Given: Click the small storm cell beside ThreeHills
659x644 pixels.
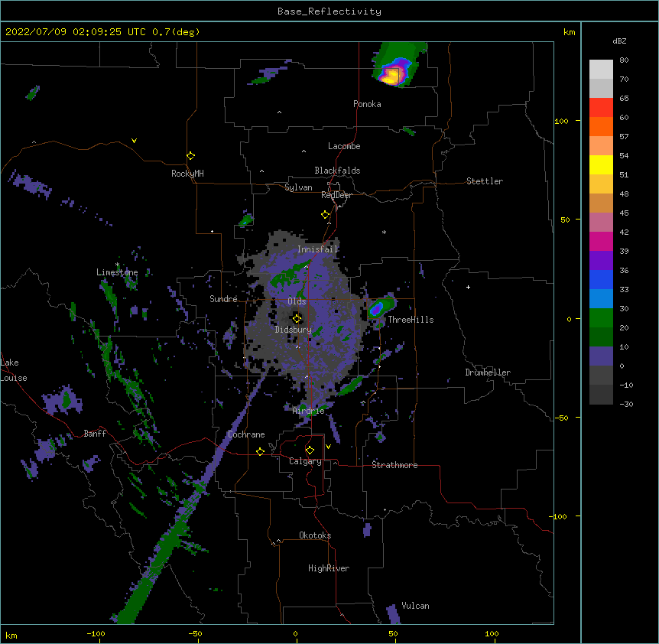Looking at the screenshot, I should (x=381, y=308).
